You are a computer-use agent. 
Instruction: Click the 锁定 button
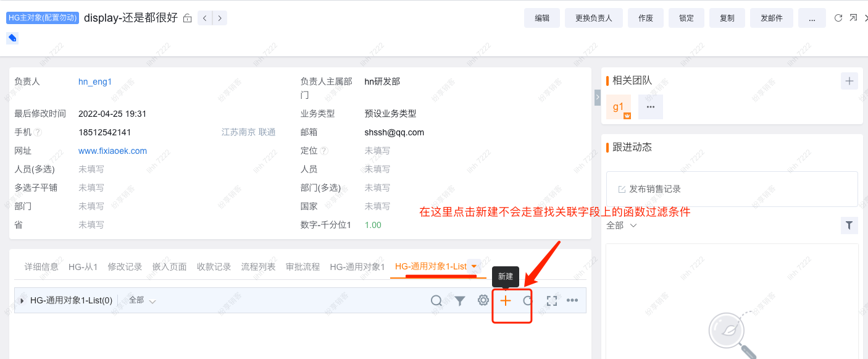[x=686, y=18]
